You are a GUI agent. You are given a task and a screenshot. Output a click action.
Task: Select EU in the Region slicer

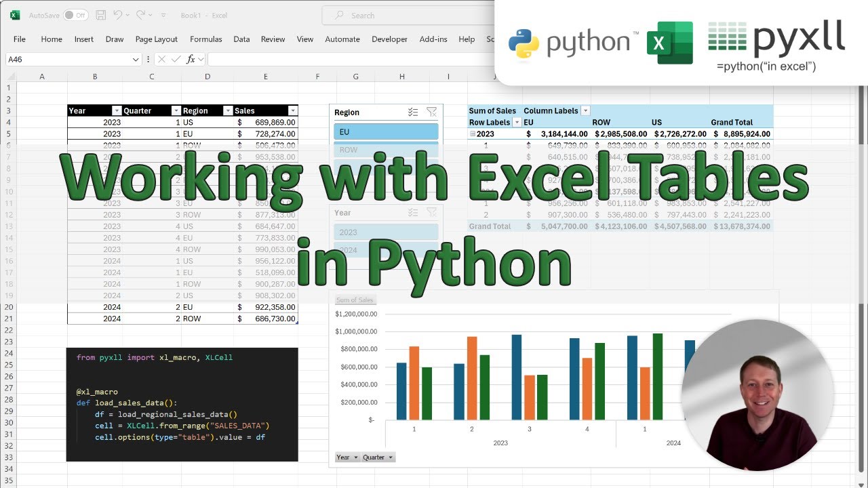(x=386, y=131)
